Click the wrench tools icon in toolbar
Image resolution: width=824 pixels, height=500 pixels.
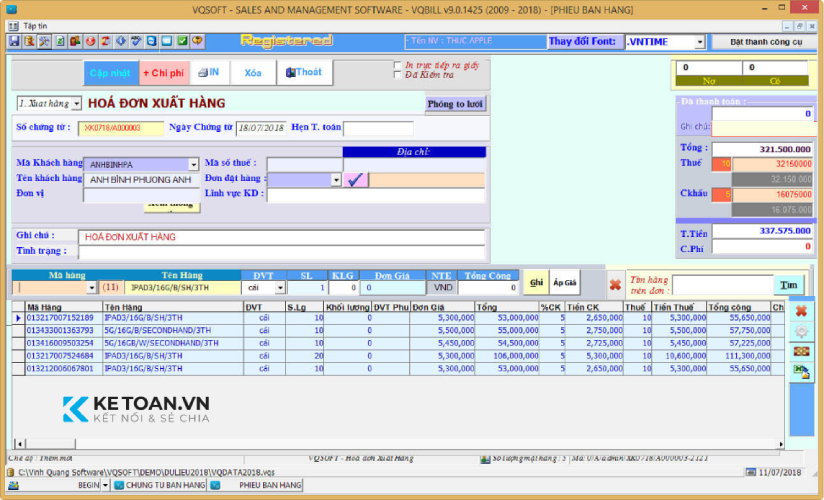coord(45,42)
